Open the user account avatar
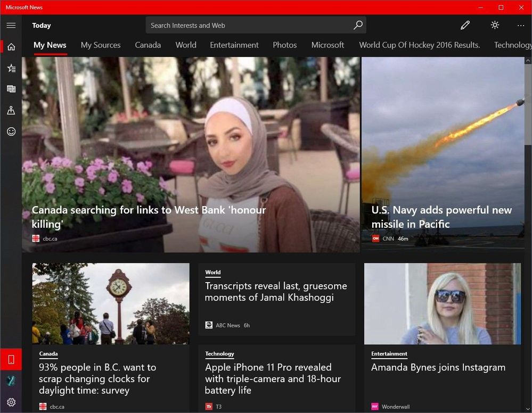This screenshot has width=532, height=413. [11, 381]
